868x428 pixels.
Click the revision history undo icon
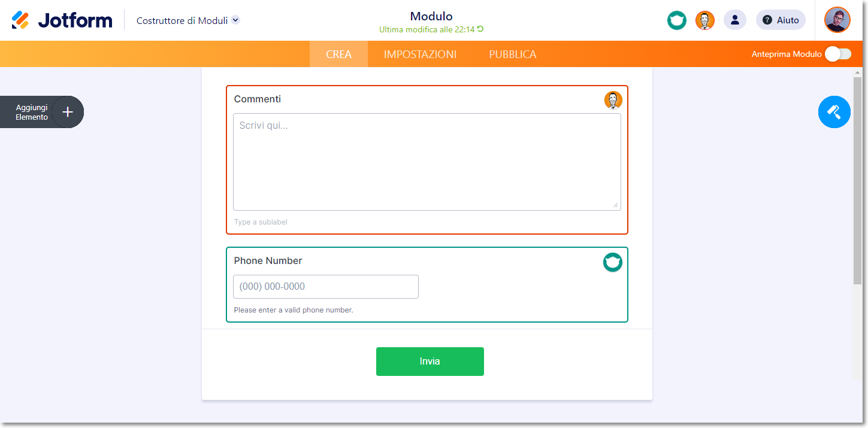[x=480, y=29]
